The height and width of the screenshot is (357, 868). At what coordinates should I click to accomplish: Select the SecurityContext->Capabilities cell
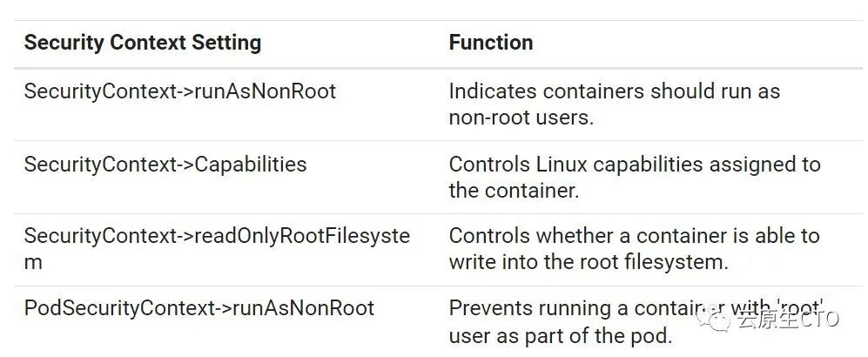coord(165,164)
